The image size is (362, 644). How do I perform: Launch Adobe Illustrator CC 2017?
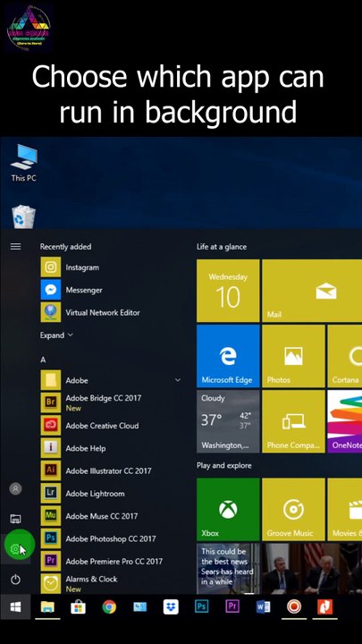tap(111, 470)
